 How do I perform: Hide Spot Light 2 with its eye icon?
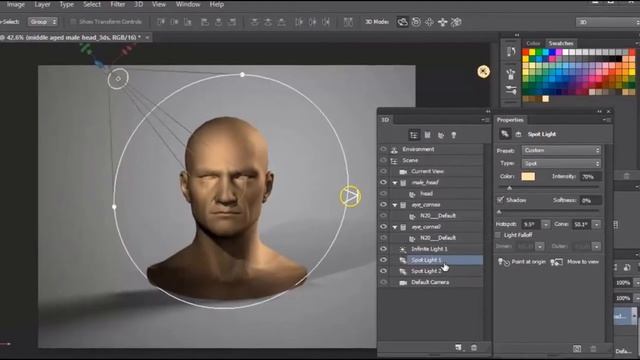tap(383, 271)
